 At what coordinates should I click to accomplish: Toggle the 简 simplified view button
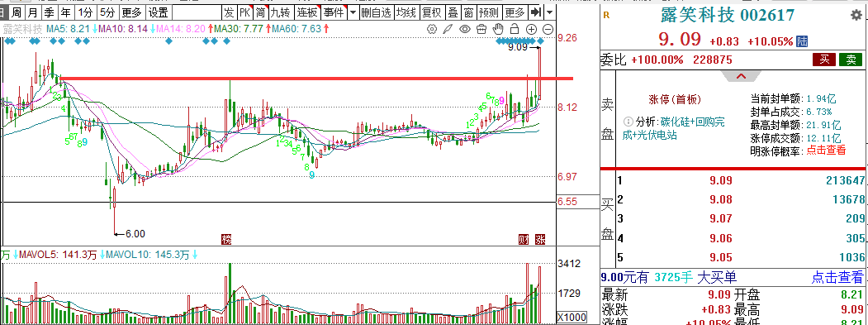[x=260, y=12]
